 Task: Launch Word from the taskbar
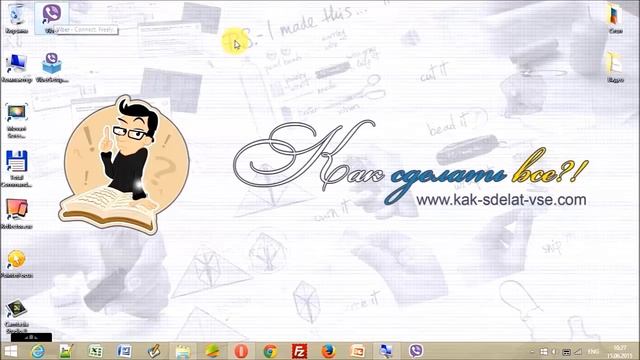pyautogui.click(x=124, y=351)
